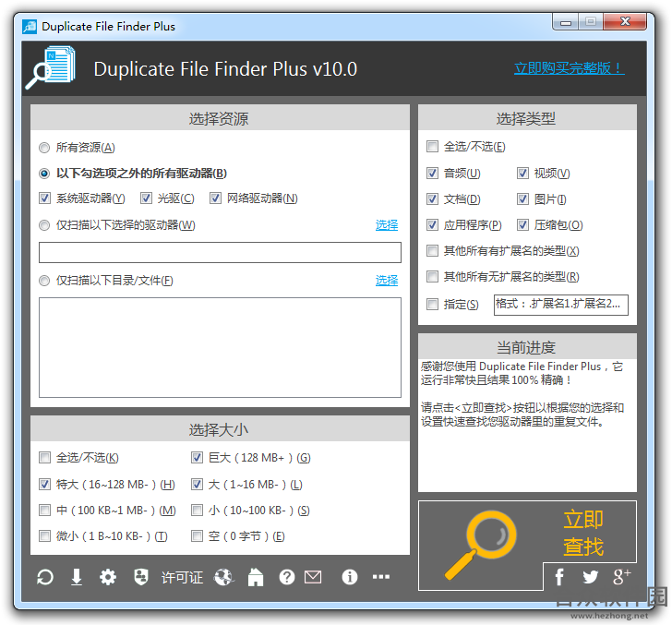
Task: Share via the Google Plus icon
Action: pos(622,577)
